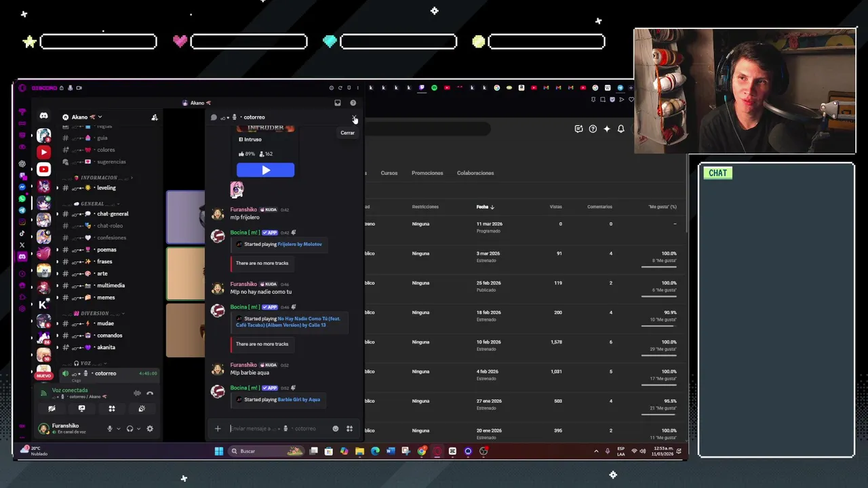Open microphone input options arrow
This screenshot has width=868, height=488.
pos(118,428)
